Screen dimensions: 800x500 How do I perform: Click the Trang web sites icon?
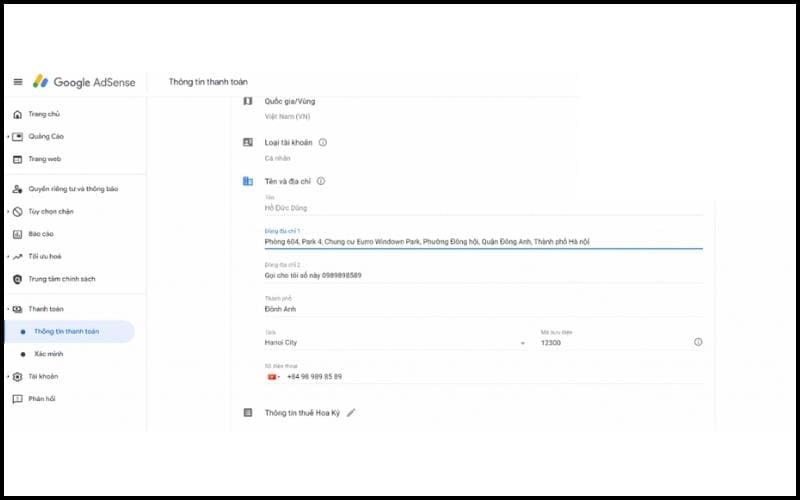coord(17,159)
